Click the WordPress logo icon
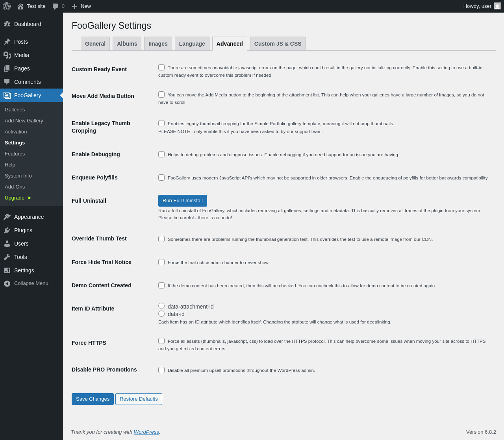The width and height of the screenshot is (504, 440). pyautogui.click(x=7, y=6)
